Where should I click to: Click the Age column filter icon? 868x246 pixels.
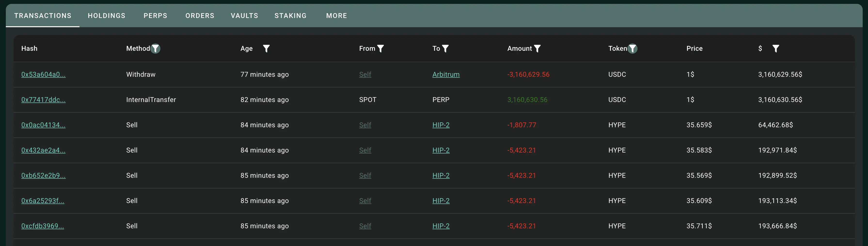coord(266,49)
